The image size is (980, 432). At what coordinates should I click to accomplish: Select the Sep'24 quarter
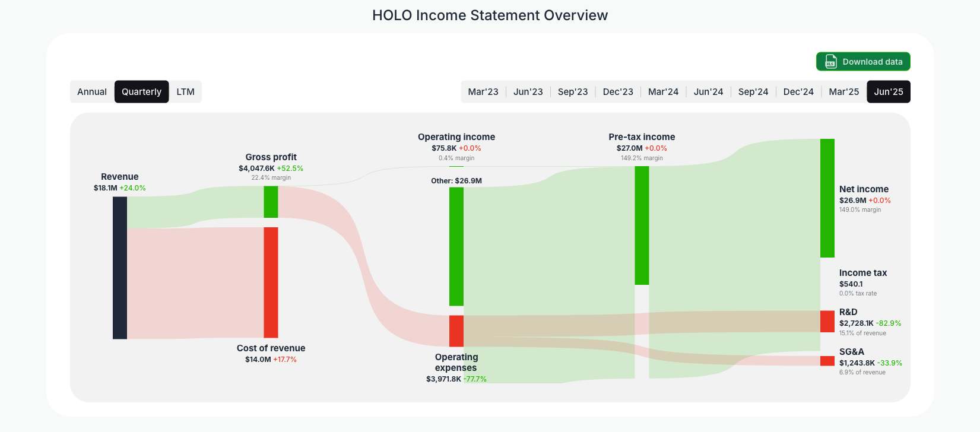tap(753, 92)
